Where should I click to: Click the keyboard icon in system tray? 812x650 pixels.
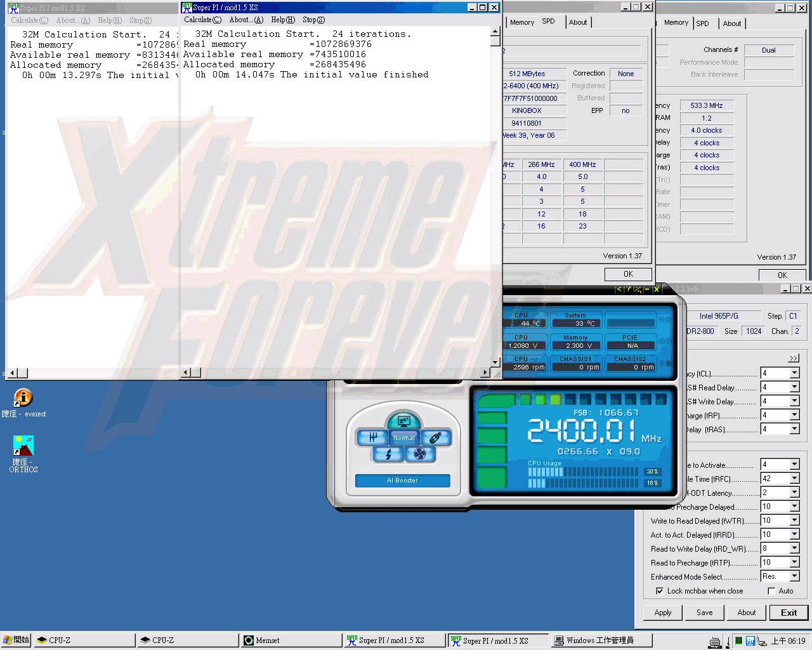click(x=714, y=641)
